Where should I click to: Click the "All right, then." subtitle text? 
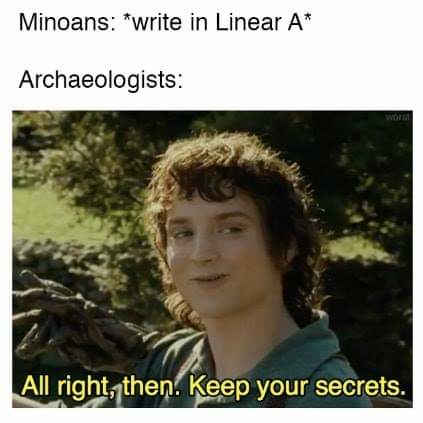point(102,387)
